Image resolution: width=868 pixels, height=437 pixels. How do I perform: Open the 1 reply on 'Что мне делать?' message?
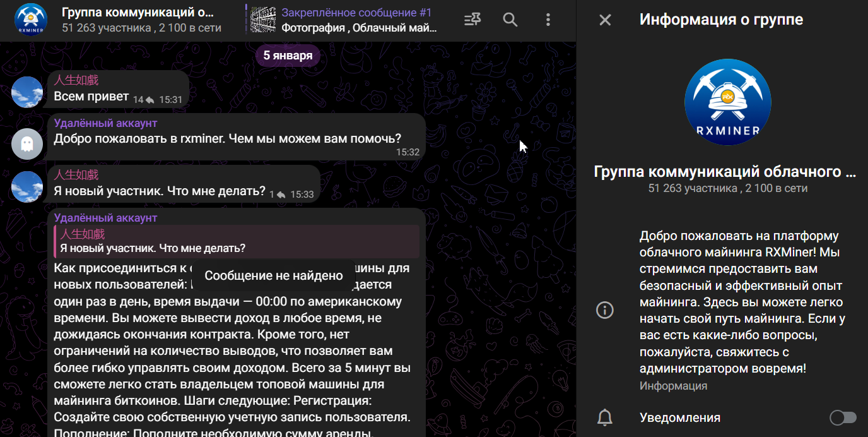tap(277, 195)
